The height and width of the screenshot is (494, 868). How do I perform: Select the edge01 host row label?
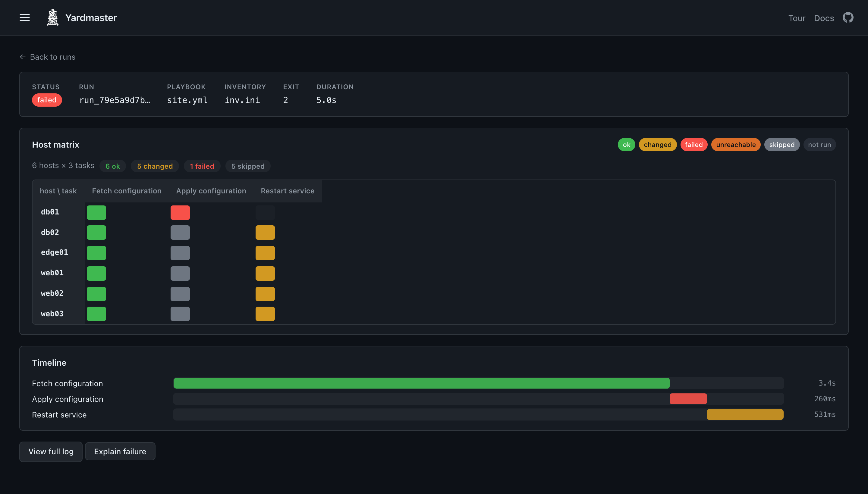click(54, 252)
